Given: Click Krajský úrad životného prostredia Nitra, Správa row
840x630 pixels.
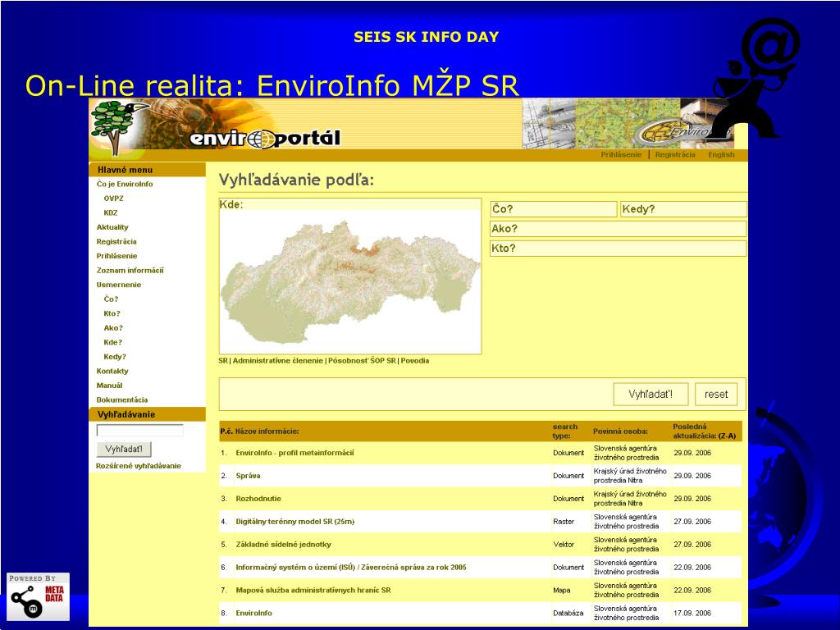Looking at the screenshot, I should [630, 476].
